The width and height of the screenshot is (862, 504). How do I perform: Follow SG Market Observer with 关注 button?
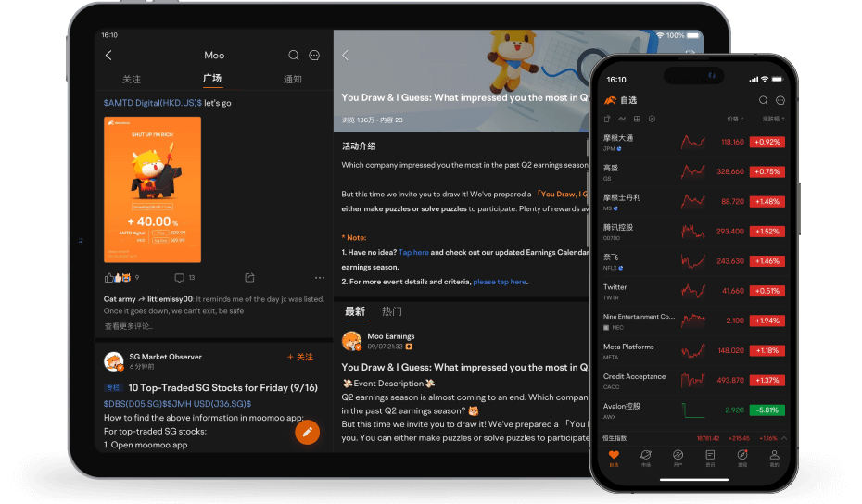300,357
